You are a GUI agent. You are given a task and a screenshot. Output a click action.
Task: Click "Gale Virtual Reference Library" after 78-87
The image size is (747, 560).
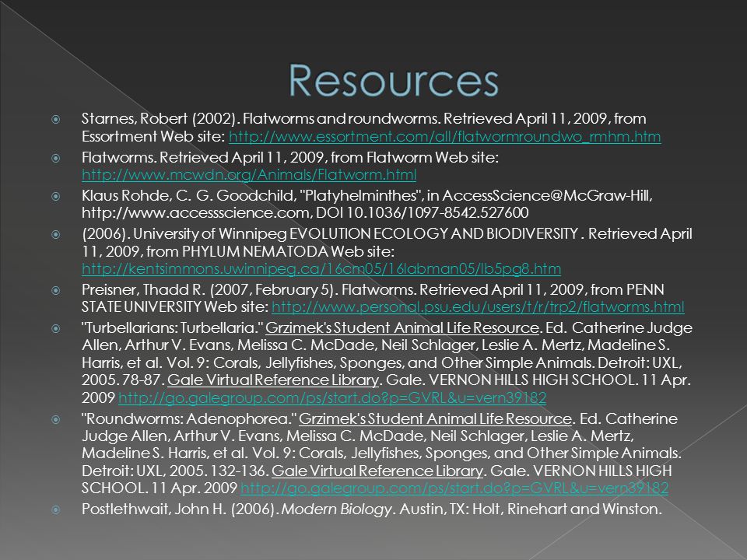click(x=273, y=380)
